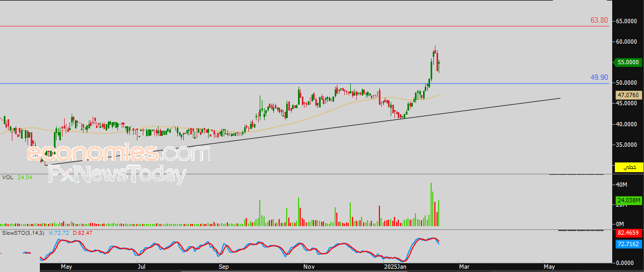Click the Sep label on time axis

click(x=224, y=267)
